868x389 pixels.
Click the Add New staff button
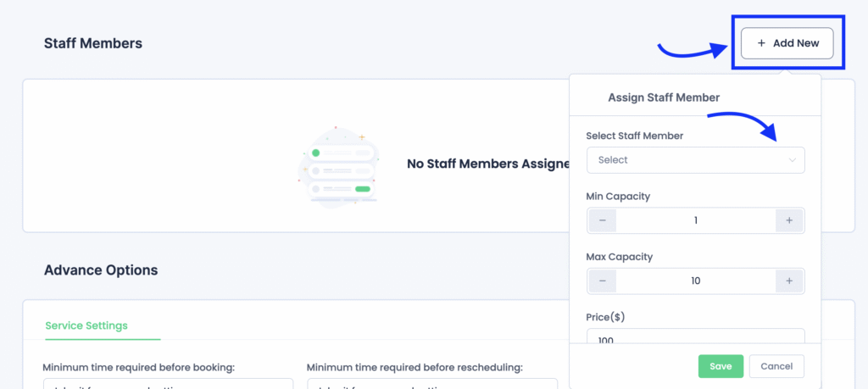click(787, 43)
